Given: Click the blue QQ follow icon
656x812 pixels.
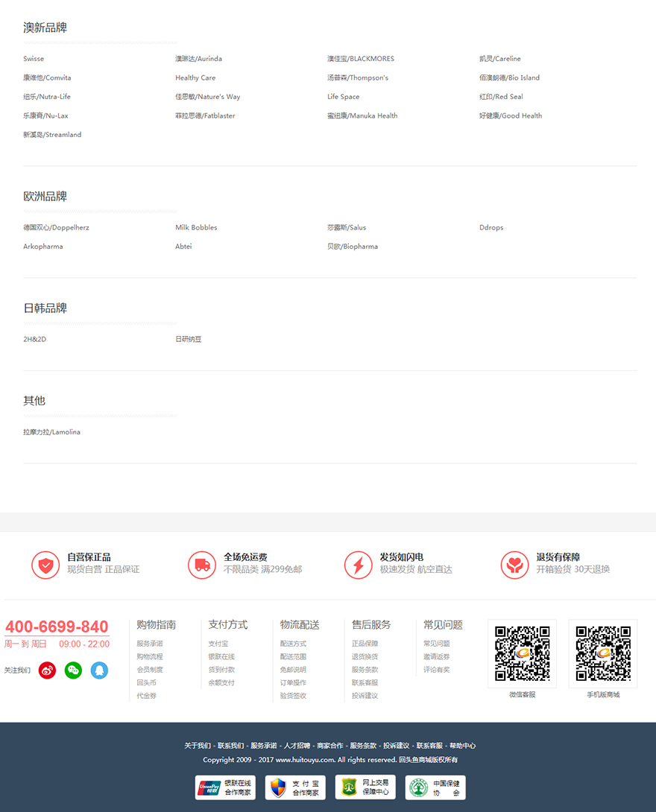Looking at the screenshot, I should coord(99,670).
